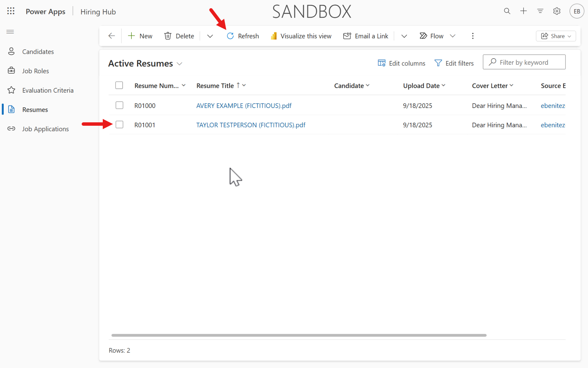Image resolution: width=588 pixels, height=368 pixels.
Task: Open Job Applications in left navigation
Action: 45,129
